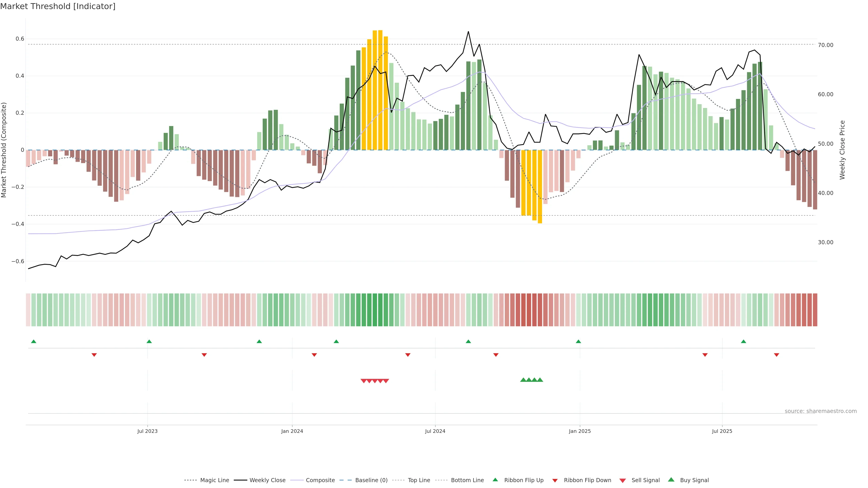Click the Ribbon Flip Down legend triangle
The image size is (868, 488).
tap(555, 481)
